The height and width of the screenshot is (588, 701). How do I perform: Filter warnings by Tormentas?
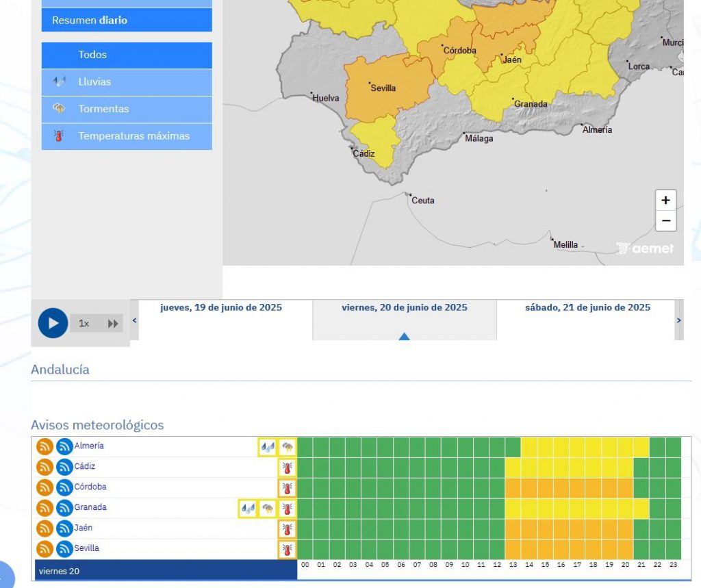click(x=127, y=109)
